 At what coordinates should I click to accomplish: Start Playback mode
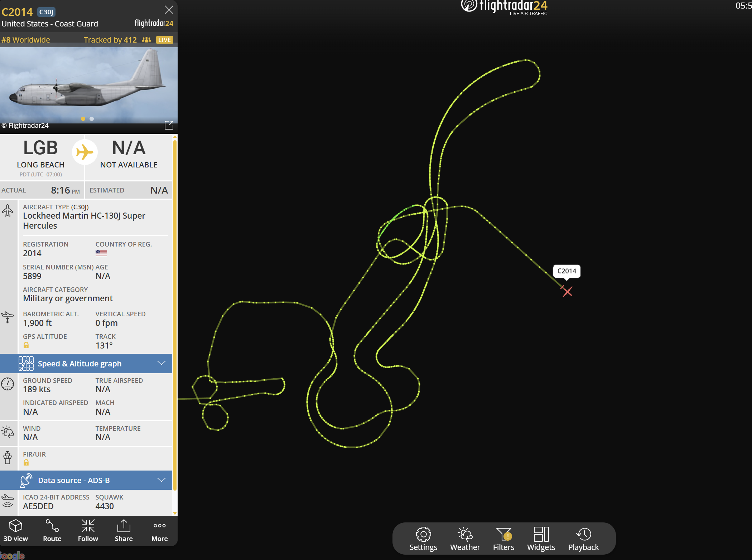point(583,539)
